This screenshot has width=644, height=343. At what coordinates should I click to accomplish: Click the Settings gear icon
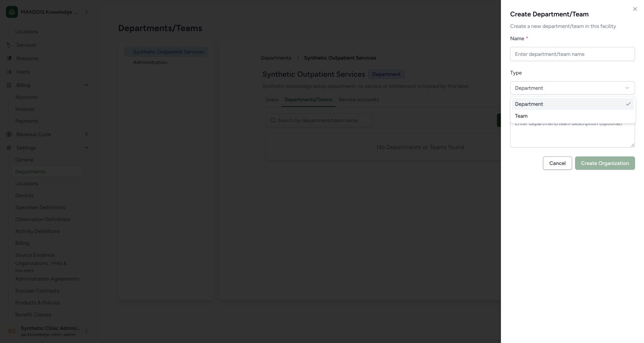coord(9,148)
